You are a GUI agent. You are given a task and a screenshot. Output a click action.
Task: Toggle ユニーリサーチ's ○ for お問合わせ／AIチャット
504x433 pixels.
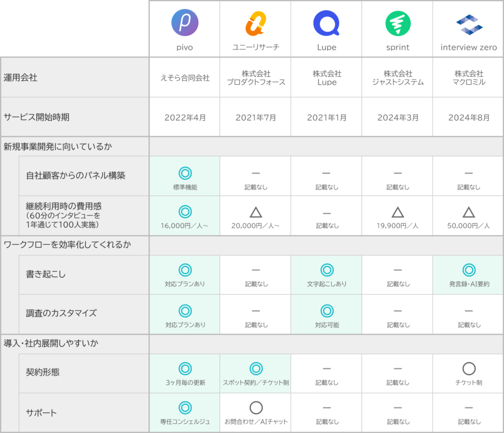255,407
